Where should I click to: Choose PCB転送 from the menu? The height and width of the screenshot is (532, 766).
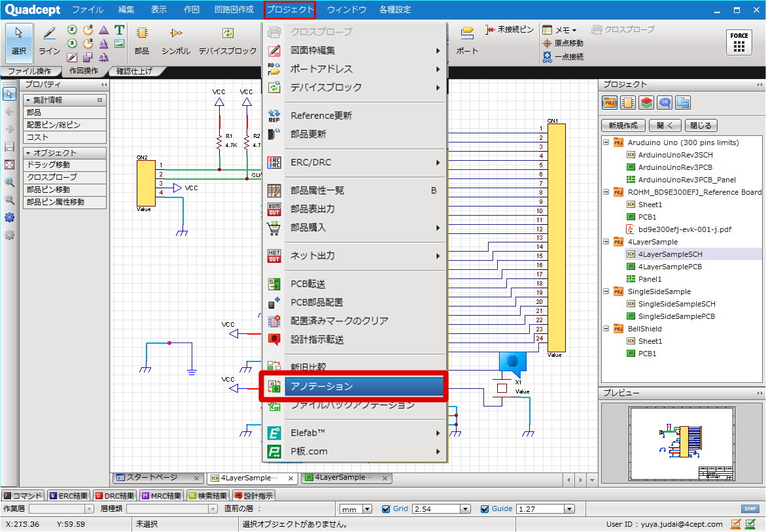click(354, 284)
